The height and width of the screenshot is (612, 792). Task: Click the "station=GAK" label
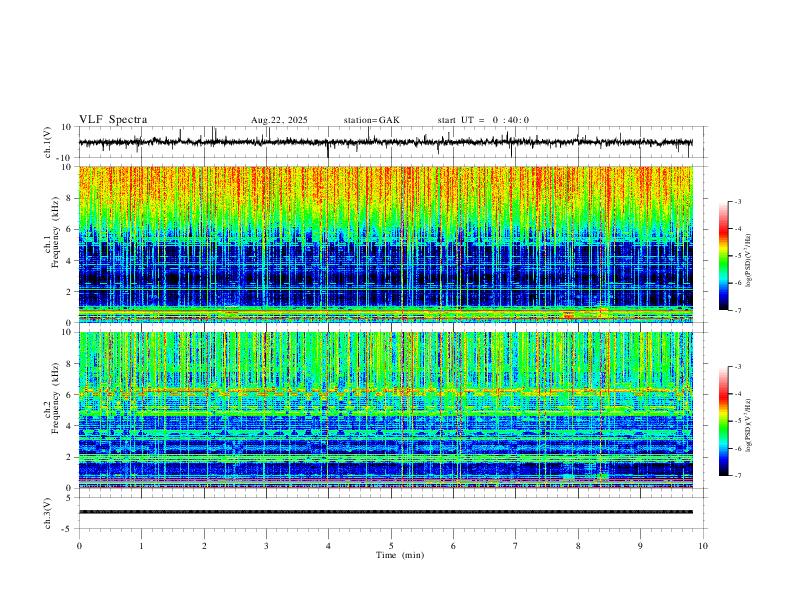coord(371,120)
